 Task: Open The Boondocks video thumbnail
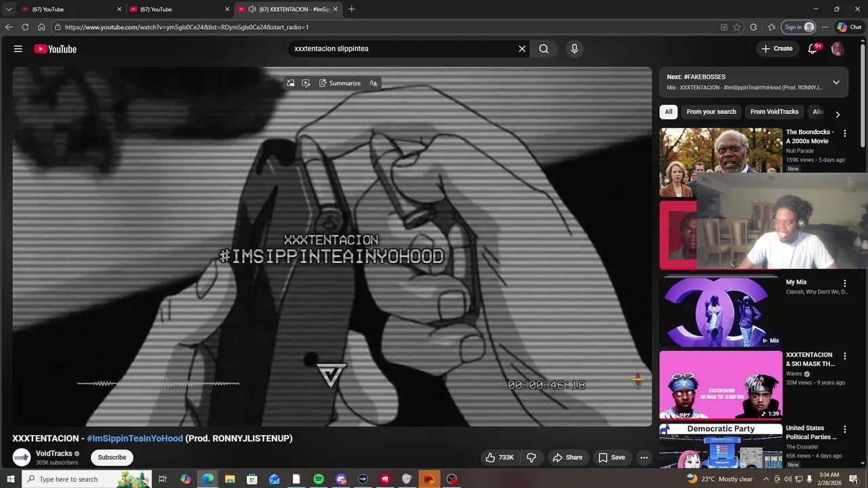(720, 162)
